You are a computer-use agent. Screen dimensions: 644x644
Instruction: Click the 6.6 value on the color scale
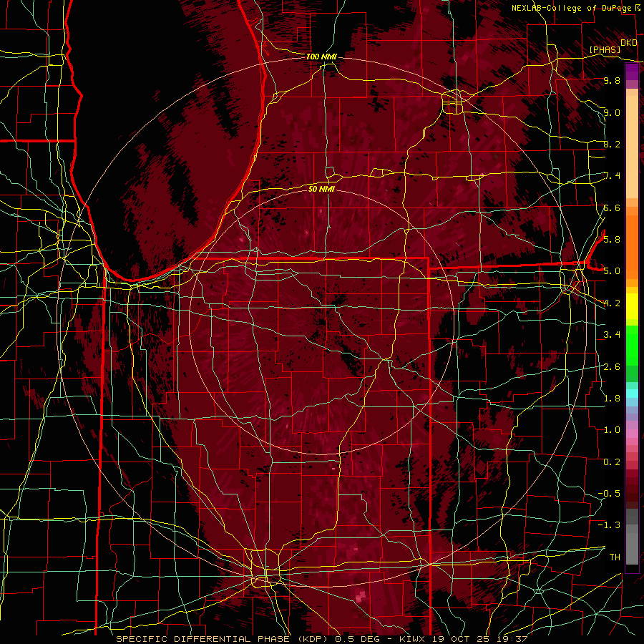click(x=612, y=208)
